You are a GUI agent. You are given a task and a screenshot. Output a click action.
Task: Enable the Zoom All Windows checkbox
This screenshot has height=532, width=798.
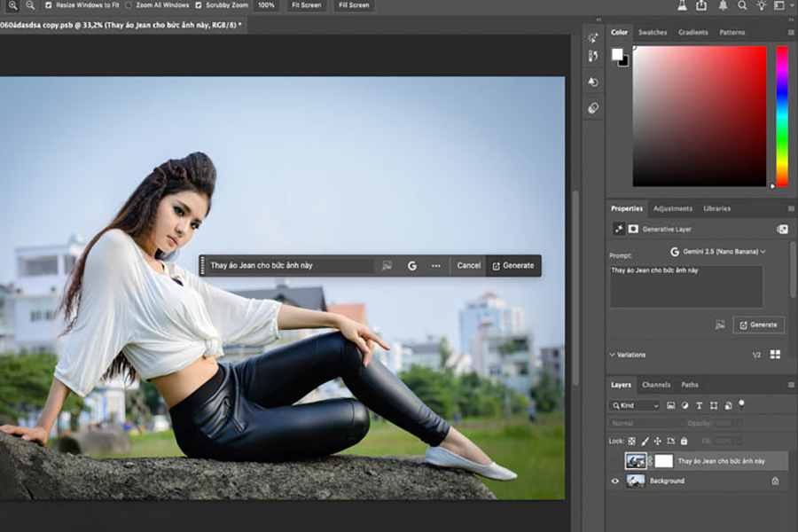[129, 5]
